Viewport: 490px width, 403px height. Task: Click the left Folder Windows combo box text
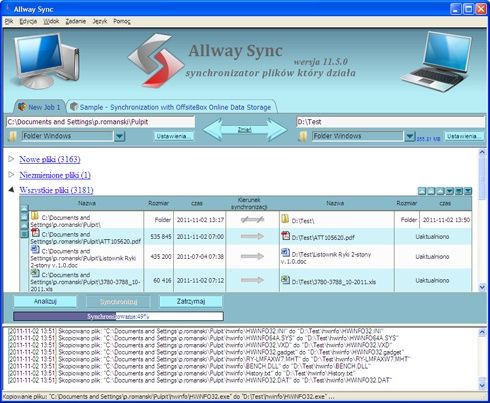tap(67, 136)
